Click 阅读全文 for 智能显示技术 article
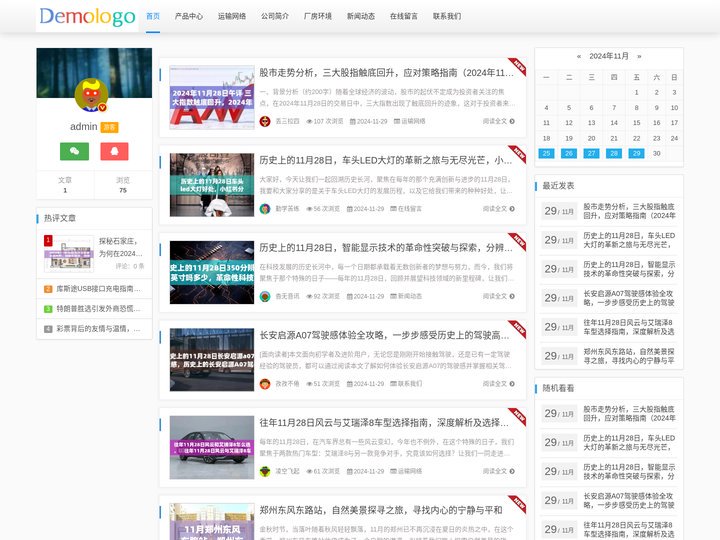This screenshot has width=720, height=540. pos(499,296)
